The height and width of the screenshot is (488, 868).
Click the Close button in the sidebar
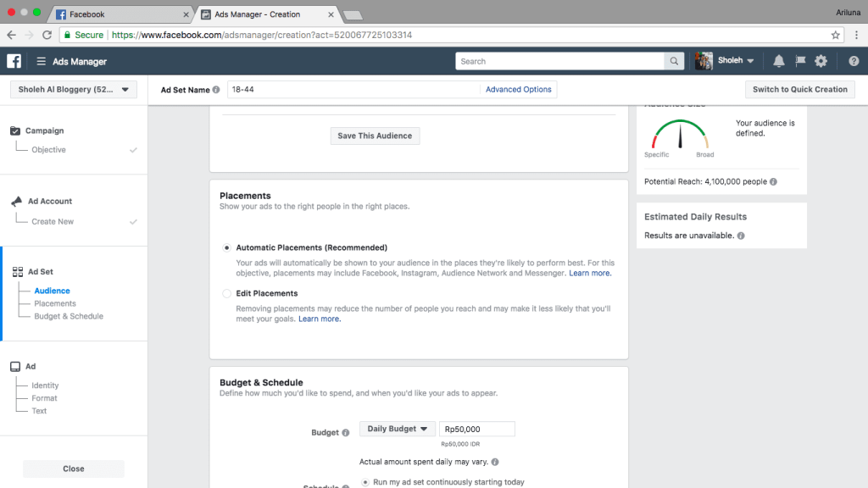point(74,469)
